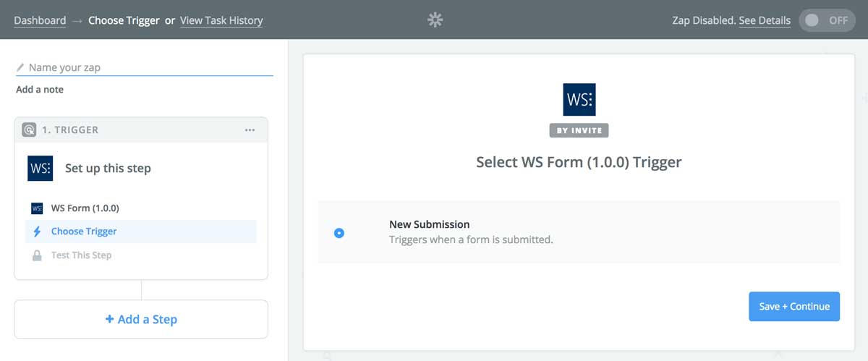Click the lightning bolt Choose Trigger icon
This screenshot has width=868, height=361.
(37, 232)
